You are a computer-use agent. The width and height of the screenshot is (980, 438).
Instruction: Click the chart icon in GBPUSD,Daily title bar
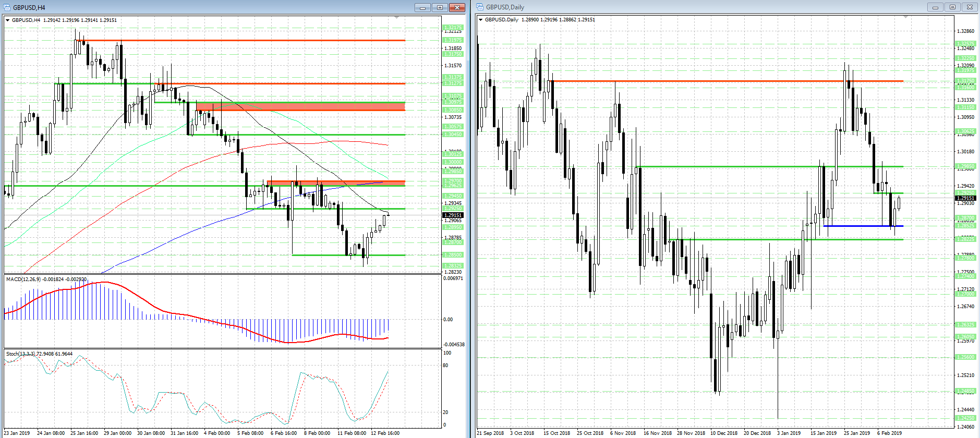[480, 7]
